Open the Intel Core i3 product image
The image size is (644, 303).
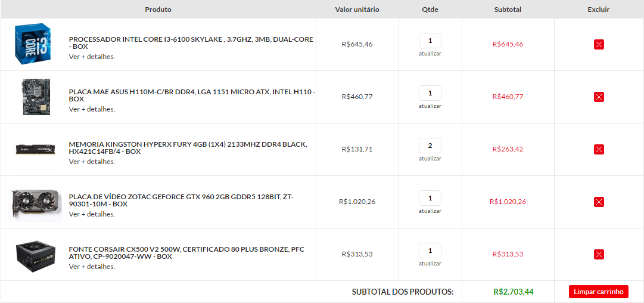tap(32, 44)
